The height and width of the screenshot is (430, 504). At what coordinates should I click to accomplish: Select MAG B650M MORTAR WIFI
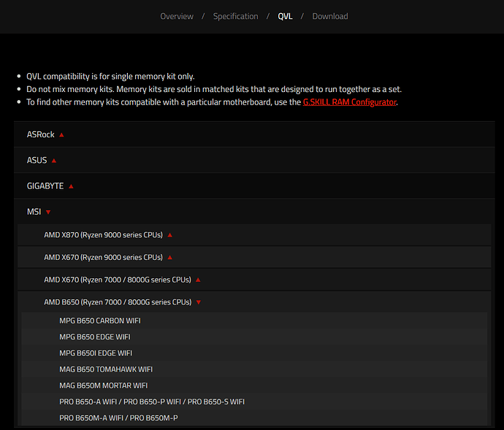pos(254,385)
